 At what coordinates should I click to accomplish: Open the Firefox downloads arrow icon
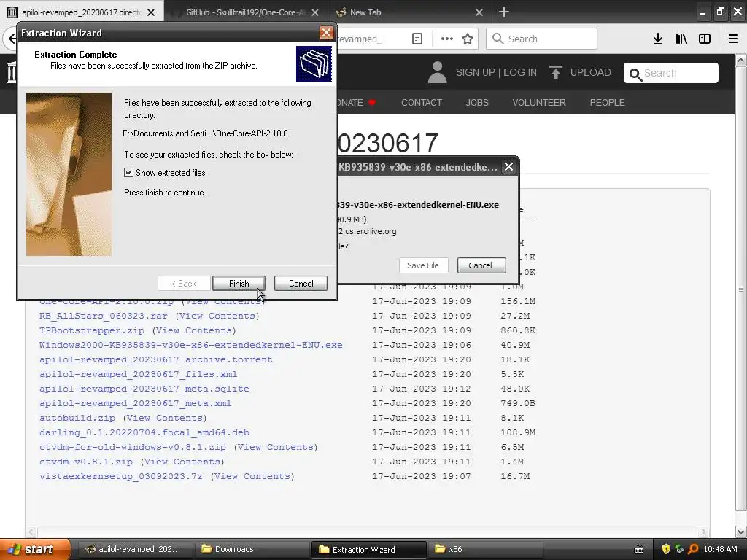pyautogui.click(x=658, y=39)
